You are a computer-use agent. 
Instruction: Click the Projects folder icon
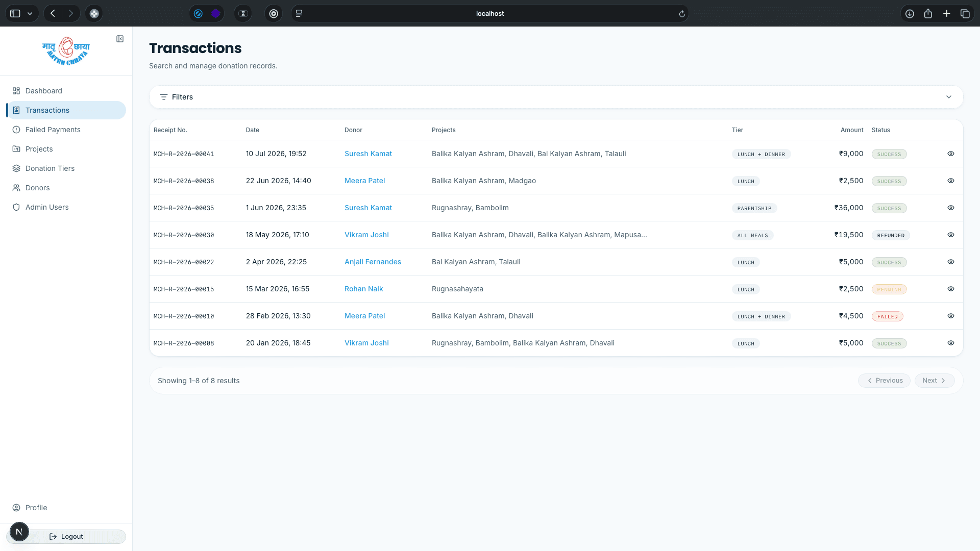[16, 149]
